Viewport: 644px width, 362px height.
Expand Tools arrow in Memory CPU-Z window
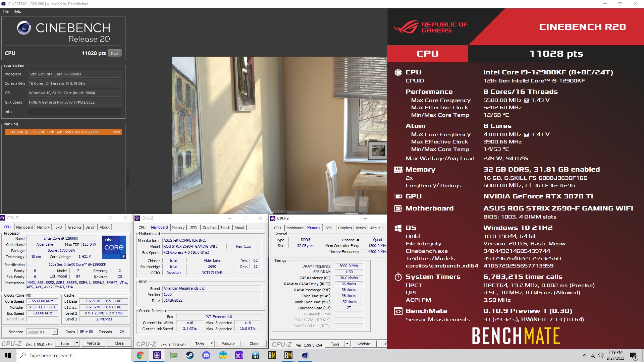pyautogui.click(x=347, y=344)
